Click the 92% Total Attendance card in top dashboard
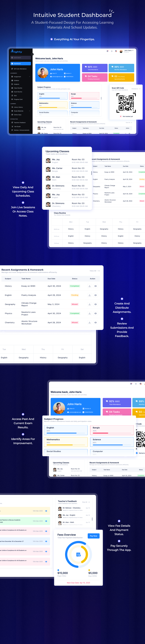145x644 pixels. 95,68
